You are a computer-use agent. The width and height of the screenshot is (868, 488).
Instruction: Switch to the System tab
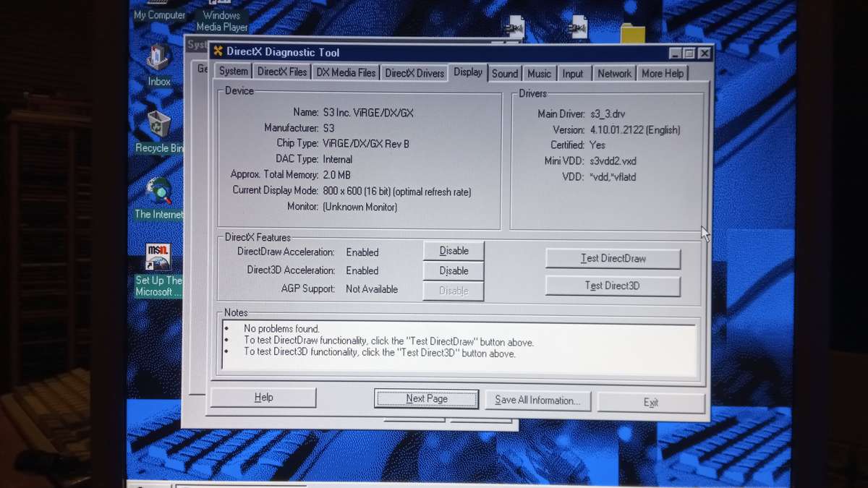tap(232, 71)
